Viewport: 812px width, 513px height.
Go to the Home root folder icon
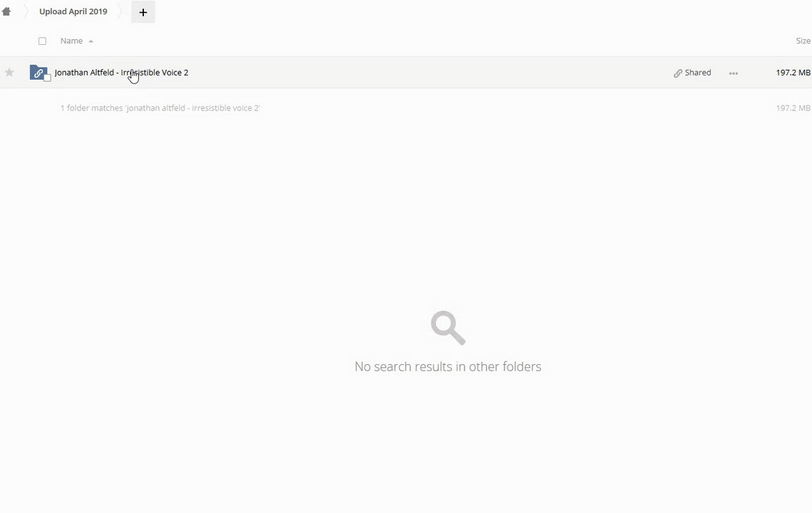[6, 11]
